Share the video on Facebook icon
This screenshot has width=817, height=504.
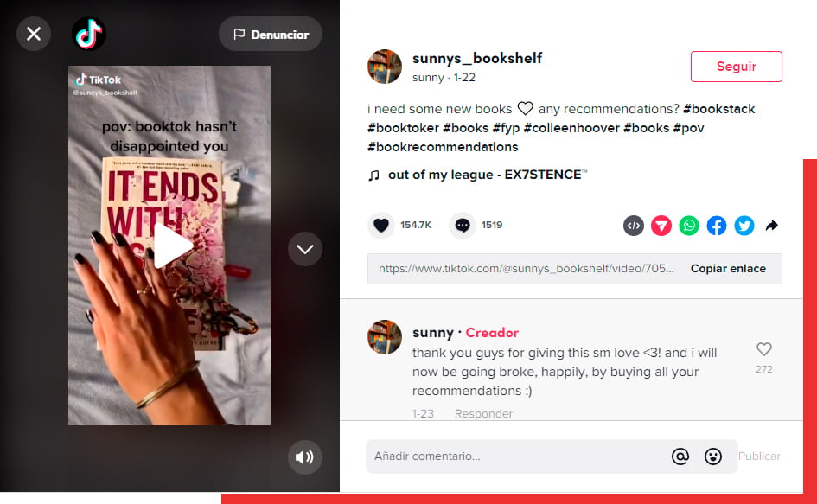pyautogui.click(x=717, y=226)
